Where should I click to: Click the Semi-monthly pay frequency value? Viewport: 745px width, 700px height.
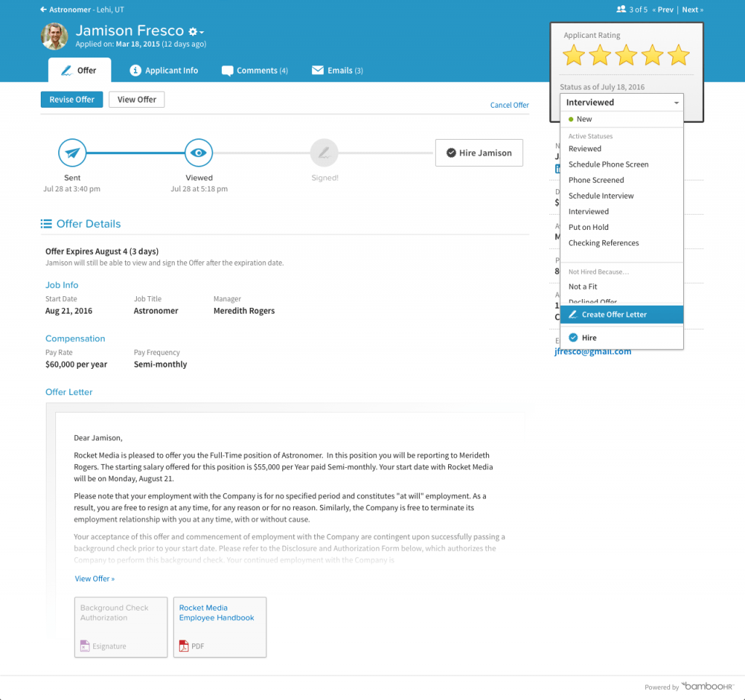pyautogui.click(x=160, y=365)
